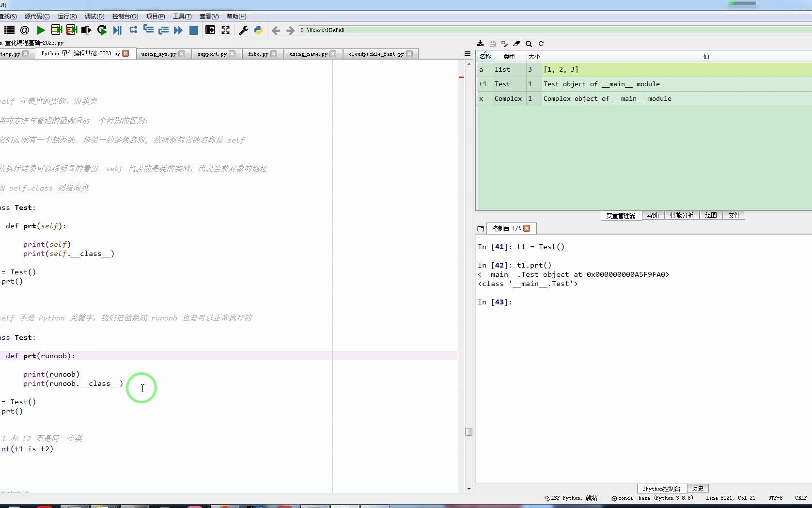Import data icon in variable explorer
This screenshot has height=508, width=812.
point(480,43)
